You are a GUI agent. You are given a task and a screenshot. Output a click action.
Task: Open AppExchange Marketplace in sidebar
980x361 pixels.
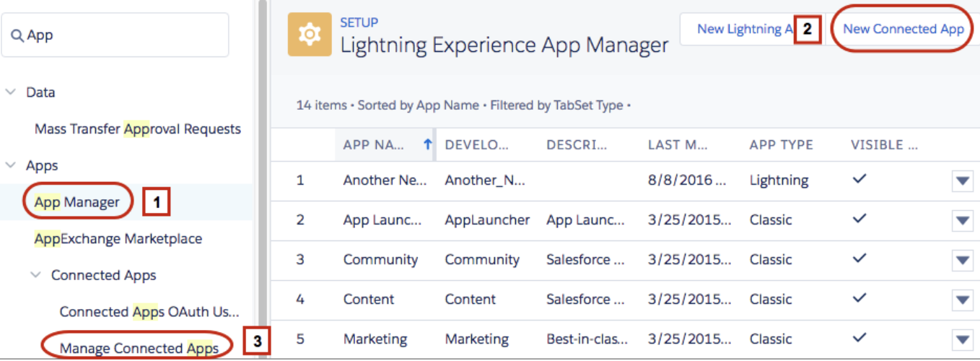pyautogui.click(x=118, y=239)
